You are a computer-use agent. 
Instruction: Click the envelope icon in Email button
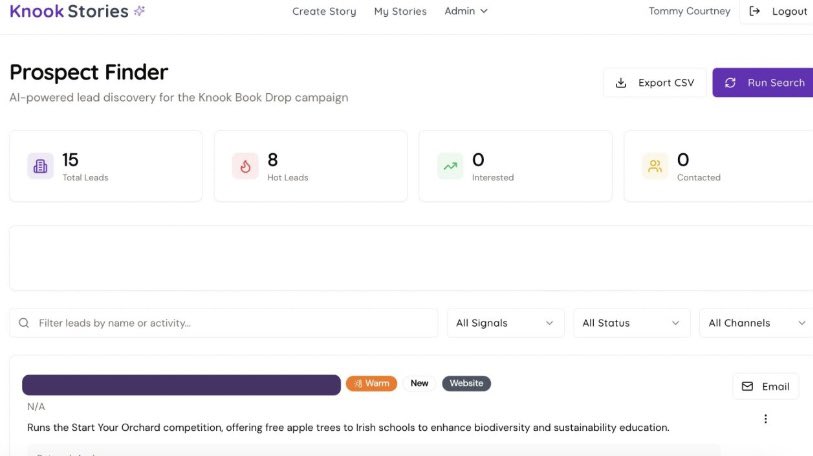(x=747, y=386)
